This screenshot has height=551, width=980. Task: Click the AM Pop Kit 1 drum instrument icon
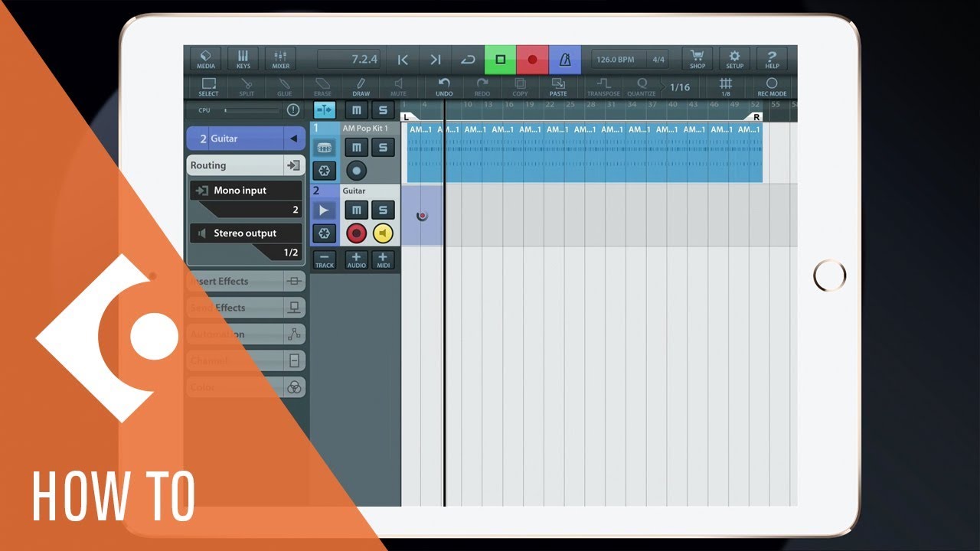(325, 147)
